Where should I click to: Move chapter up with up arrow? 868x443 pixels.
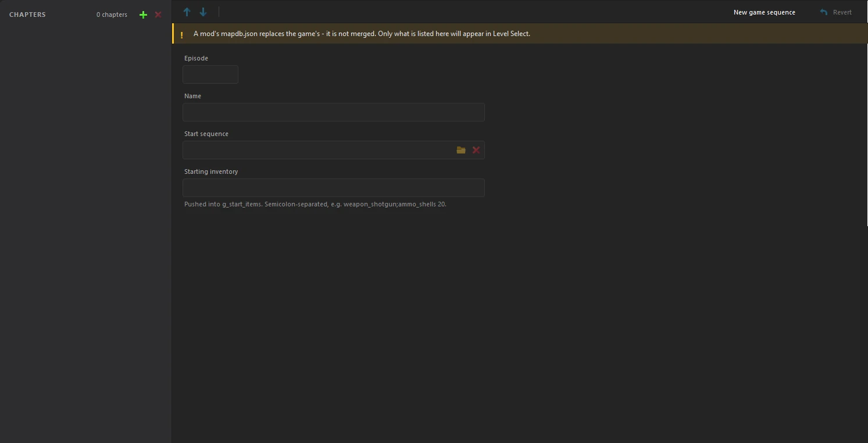pos(187,12)
